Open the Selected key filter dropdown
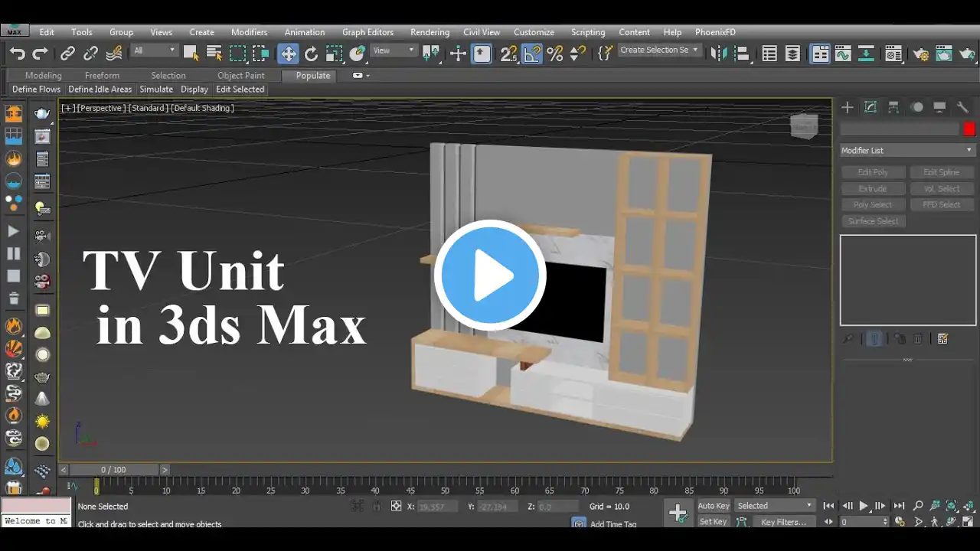The width and height of the screenshot is (980, 551). coord(774,506)
